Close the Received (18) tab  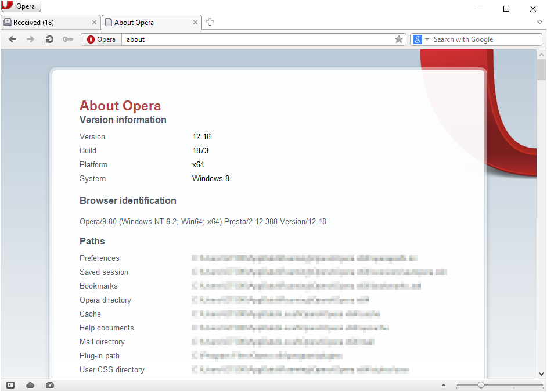(94, 22)
